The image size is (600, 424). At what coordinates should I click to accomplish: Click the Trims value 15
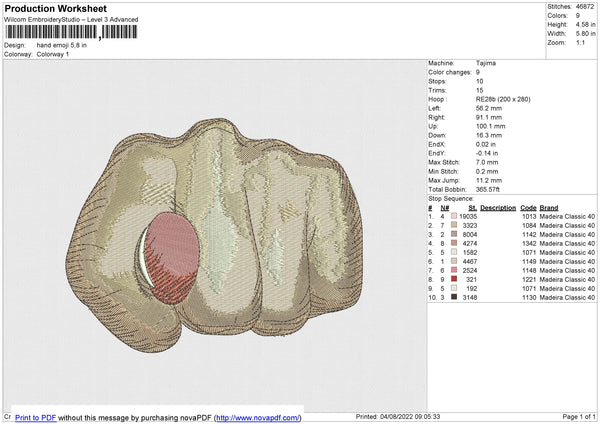(x=479, y=90)
